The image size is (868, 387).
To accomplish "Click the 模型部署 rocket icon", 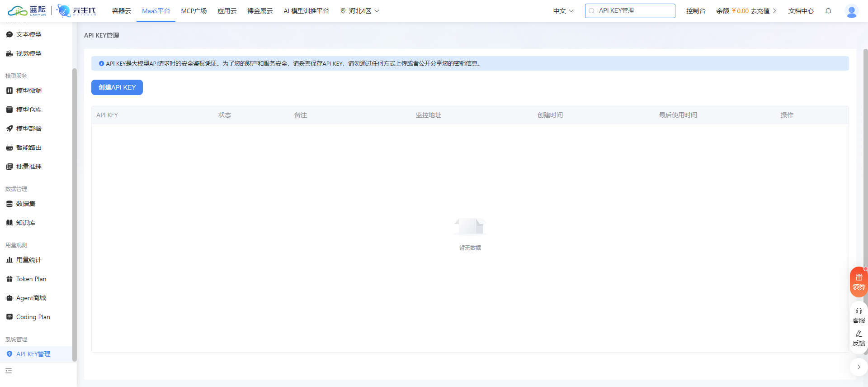I will (9, 129).
